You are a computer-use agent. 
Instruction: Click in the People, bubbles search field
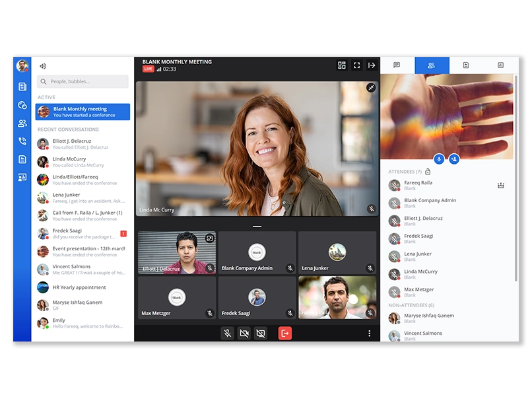coord(83,81)
